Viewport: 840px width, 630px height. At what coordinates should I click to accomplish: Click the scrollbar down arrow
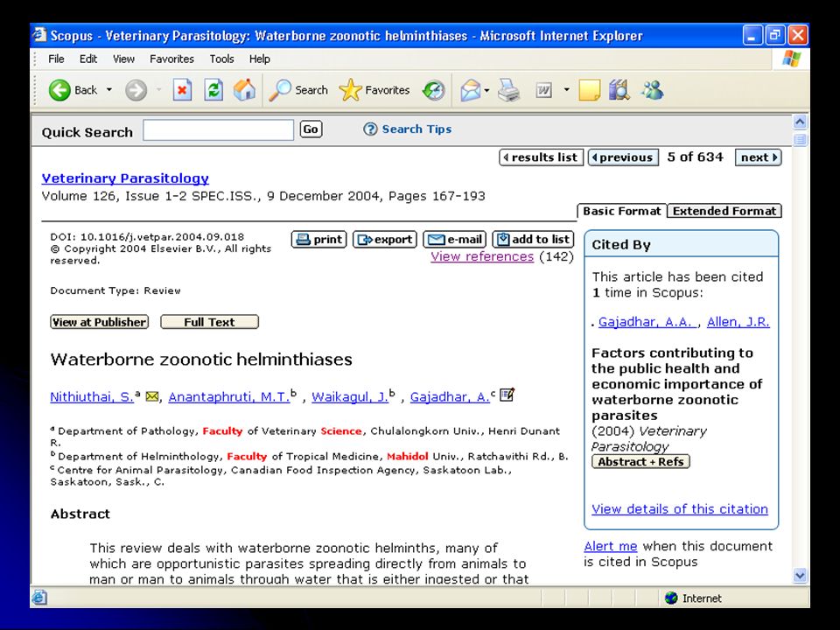[x=800, y=576]
